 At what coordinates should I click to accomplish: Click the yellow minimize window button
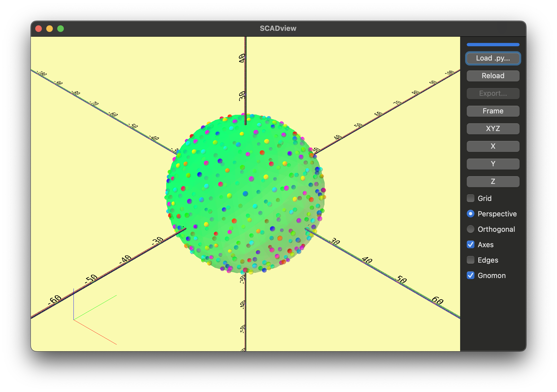point(50,29)
